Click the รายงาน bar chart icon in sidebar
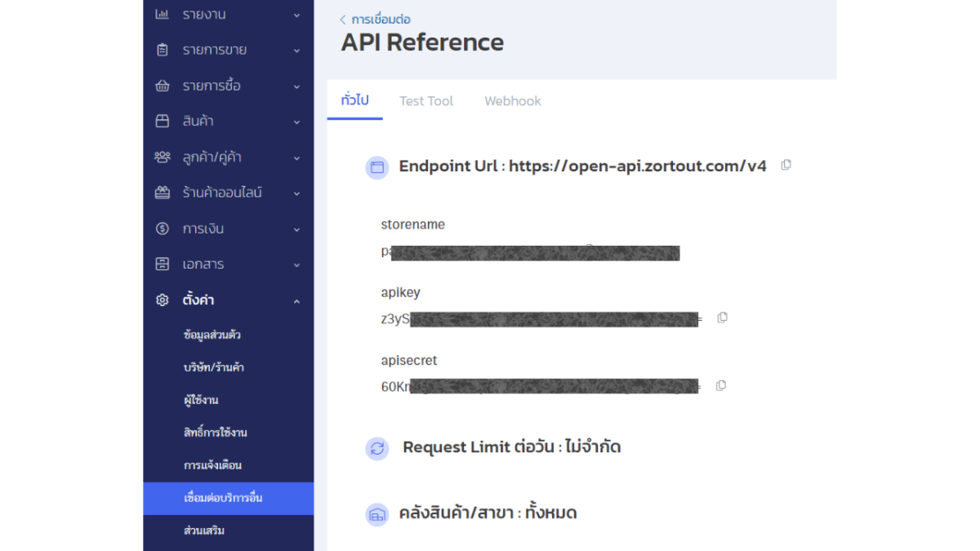 pos(160,14)
